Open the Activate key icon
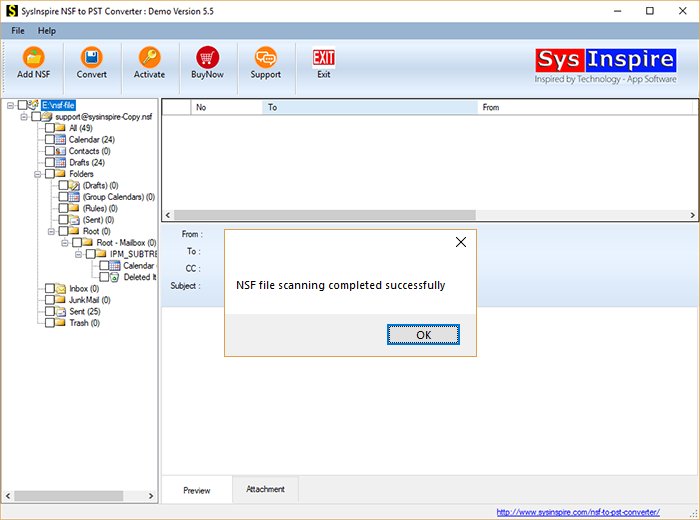Screen dimensions: 700x520 point(150,57)
